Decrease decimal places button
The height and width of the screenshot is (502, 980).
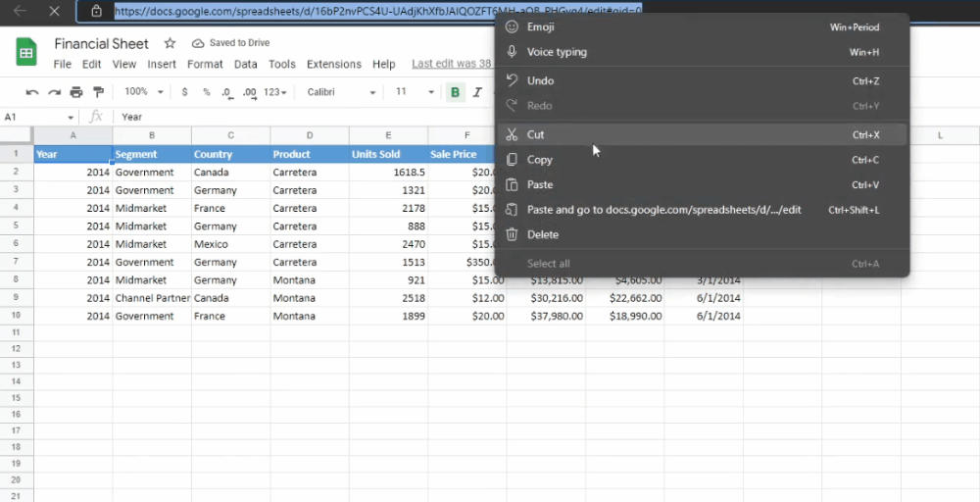point(227,92)
